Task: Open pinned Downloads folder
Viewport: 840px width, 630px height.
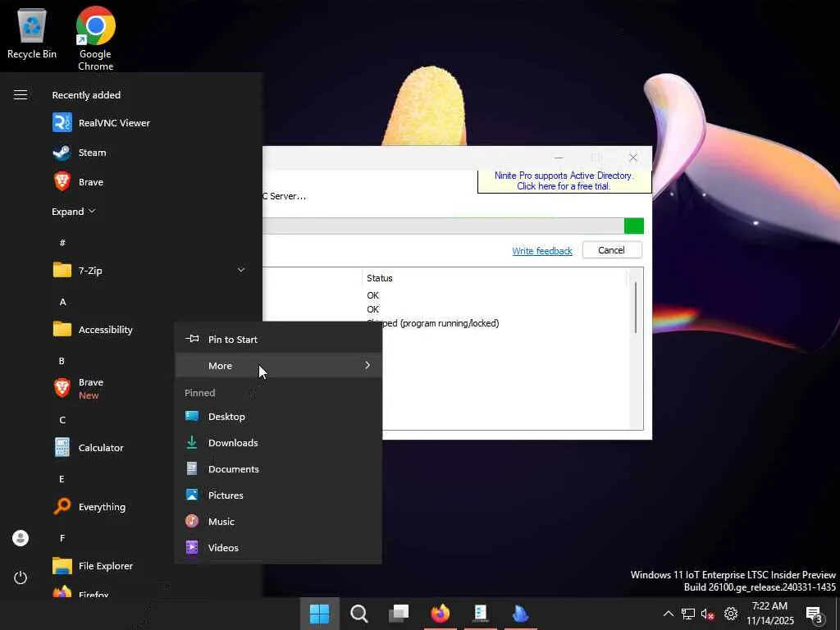Action: click(278, 442)
